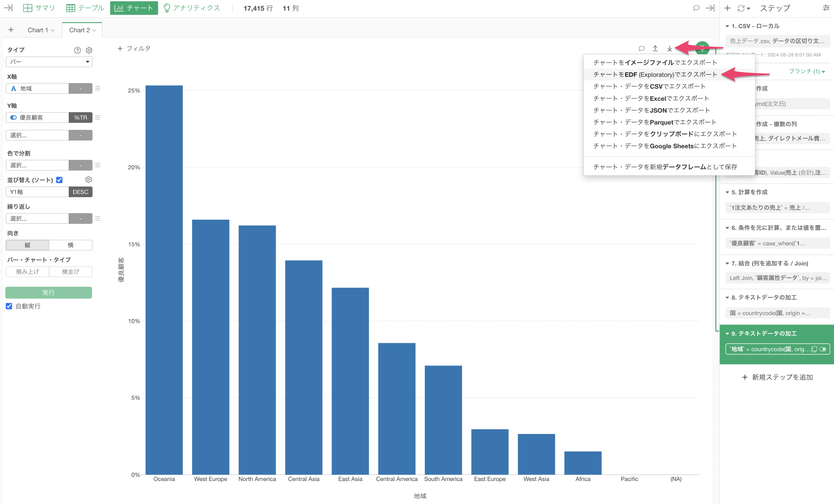Image resolution: width=834 pixels, height=504 pixels.
Task: Collapse step 1. CSV - ローカル
Action: pyautogui.click(x=727, y=26)
